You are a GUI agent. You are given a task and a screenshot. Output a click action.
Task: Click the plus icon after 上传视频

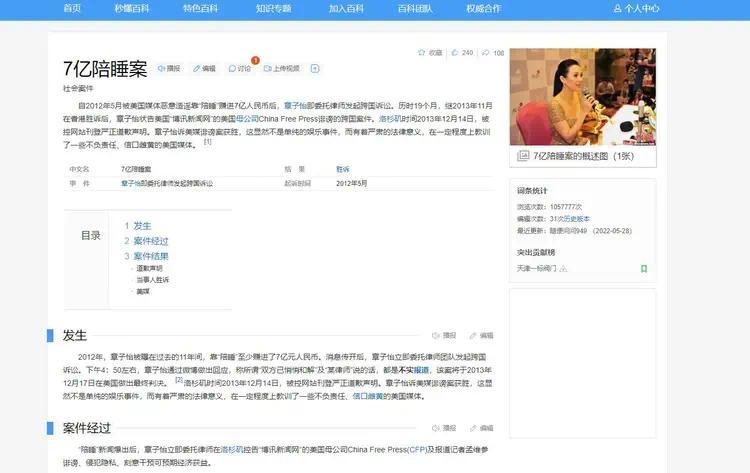click(315, 69)
